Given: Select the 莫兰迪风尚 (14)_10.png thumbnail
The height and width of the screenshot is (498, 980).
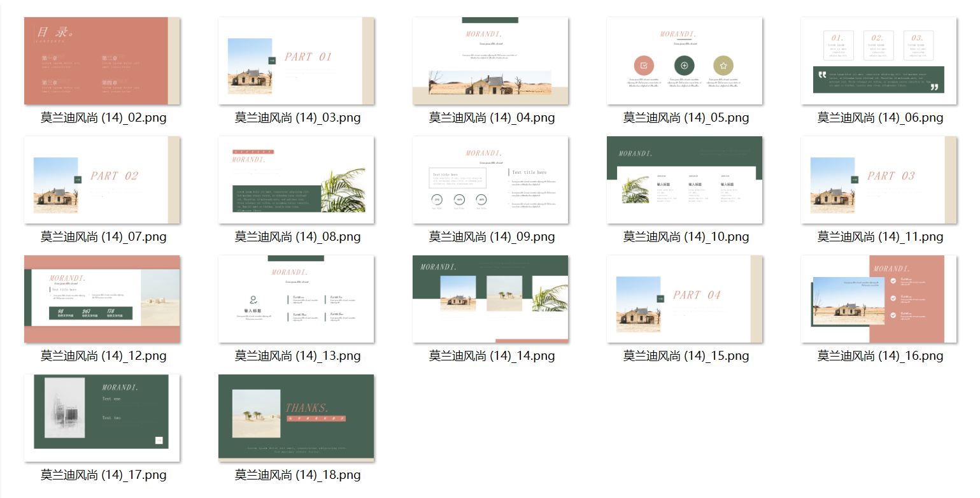Looking at the screenshot, I should click(685, 180).
